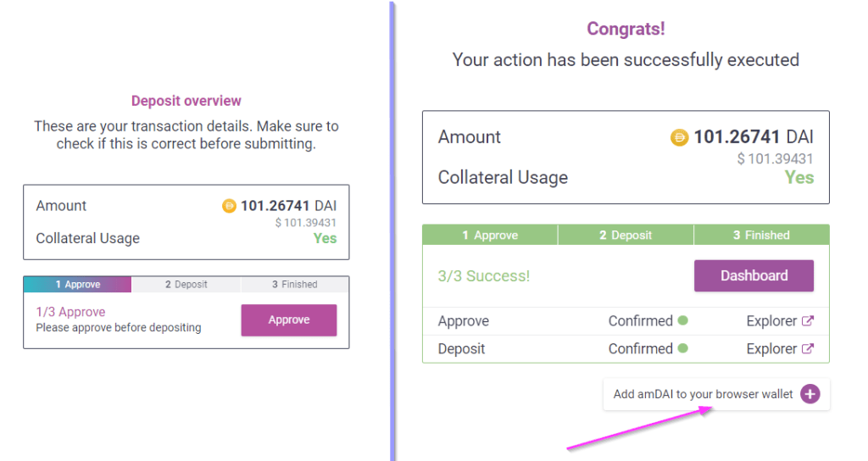Click green Confirmed dot in Approve row
This screenshot has height=461, width=868.
point(682,321)
